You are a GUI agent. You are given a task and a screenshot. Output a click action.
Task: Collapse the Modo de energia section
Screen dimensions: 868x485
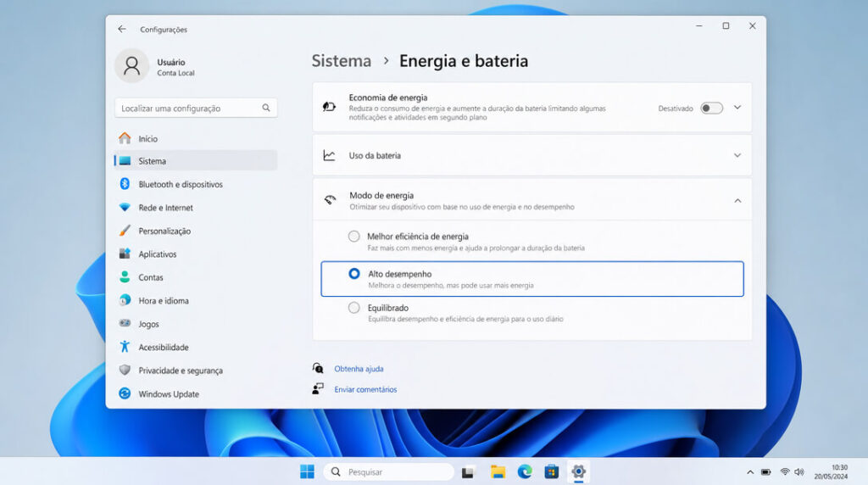tap(737, 200)
